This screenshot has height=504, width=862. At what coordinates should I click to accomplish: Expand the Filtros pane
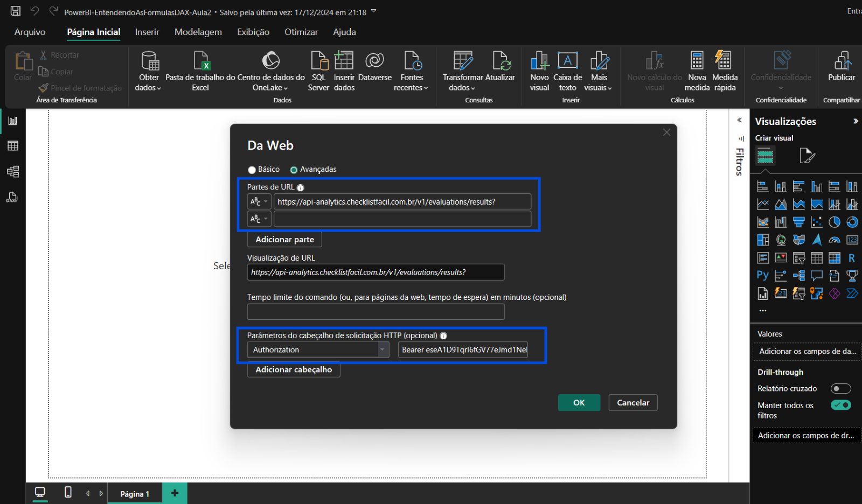[740, 121]
